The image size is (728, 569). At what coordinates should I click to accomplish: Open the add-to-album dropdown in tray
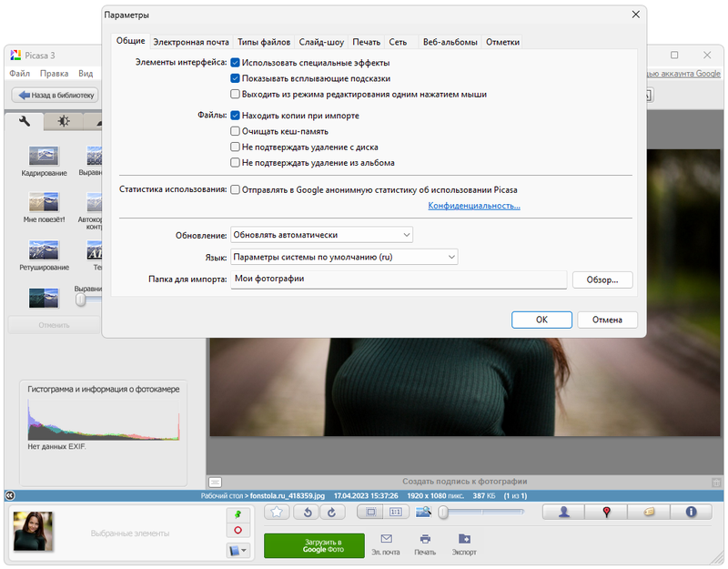[238, 551]
